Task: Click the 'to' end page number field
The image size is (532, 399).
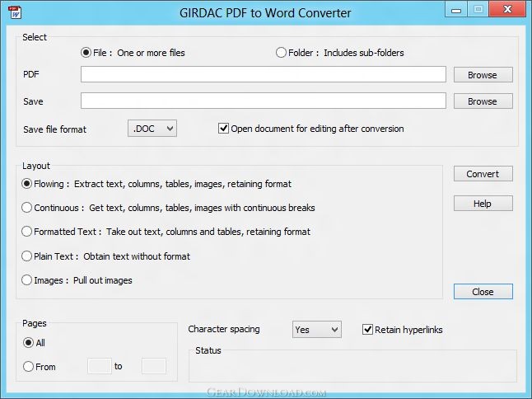Action: [154, 366]
